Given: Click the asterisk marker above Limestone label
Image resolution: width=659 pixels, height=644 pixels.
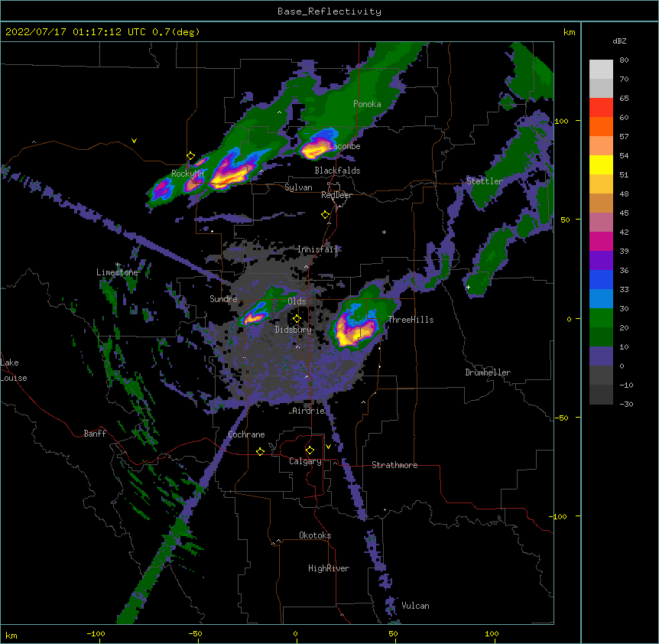Looking at the screenshot, I should tap(118, 265).
